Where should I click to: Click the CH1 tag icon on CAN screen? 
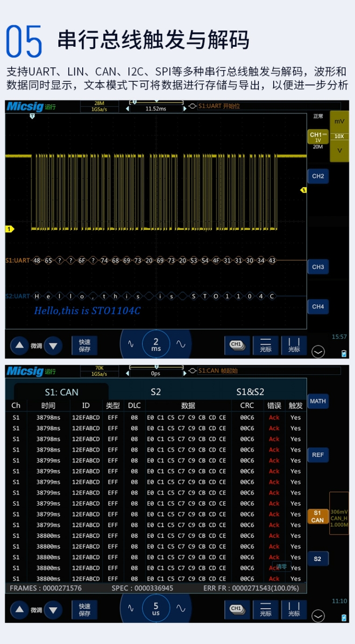point(237,609)
